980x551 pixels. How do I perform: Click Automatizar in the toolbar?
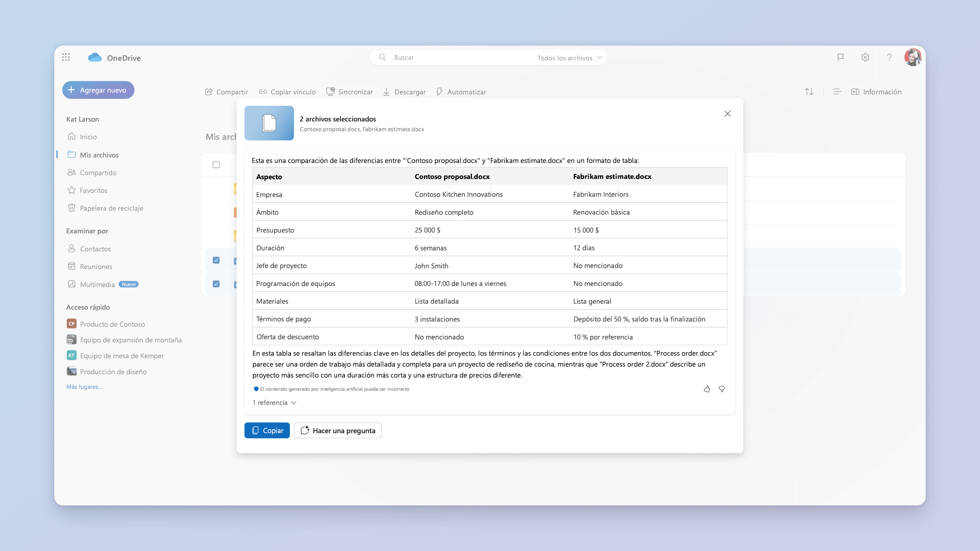[x=461, y=91]
